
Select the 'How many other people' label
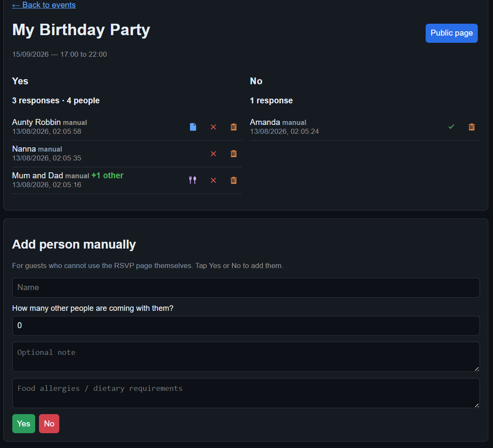tap(93, 308)
